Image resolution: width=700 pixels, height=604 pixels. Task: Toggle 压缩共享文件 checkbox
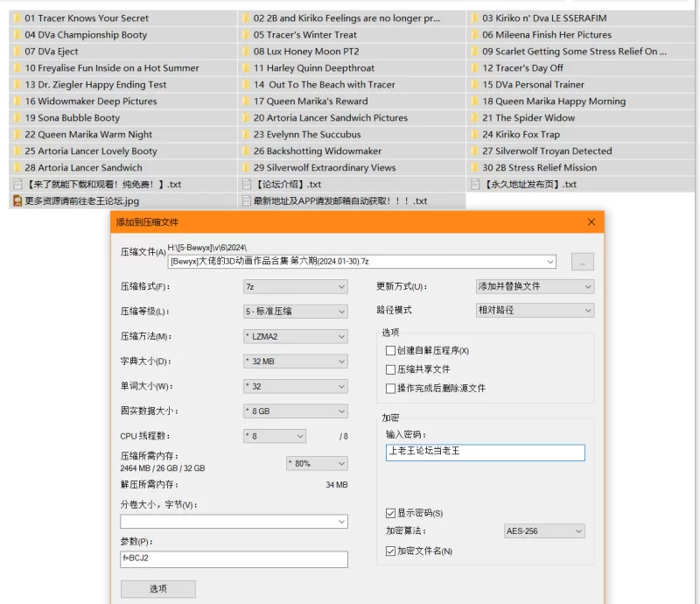point(390,369)
